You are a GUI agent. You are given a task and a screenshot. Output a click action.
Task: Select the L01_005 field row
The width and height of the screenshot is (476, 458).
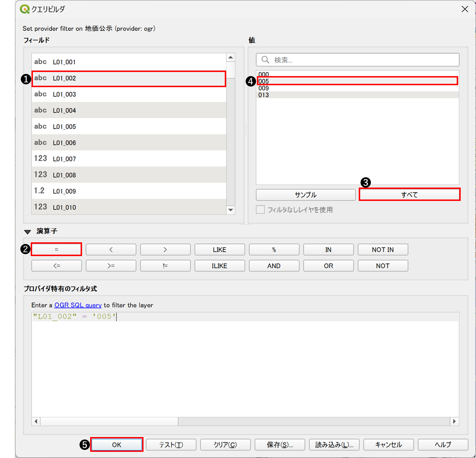coord(129,126)
